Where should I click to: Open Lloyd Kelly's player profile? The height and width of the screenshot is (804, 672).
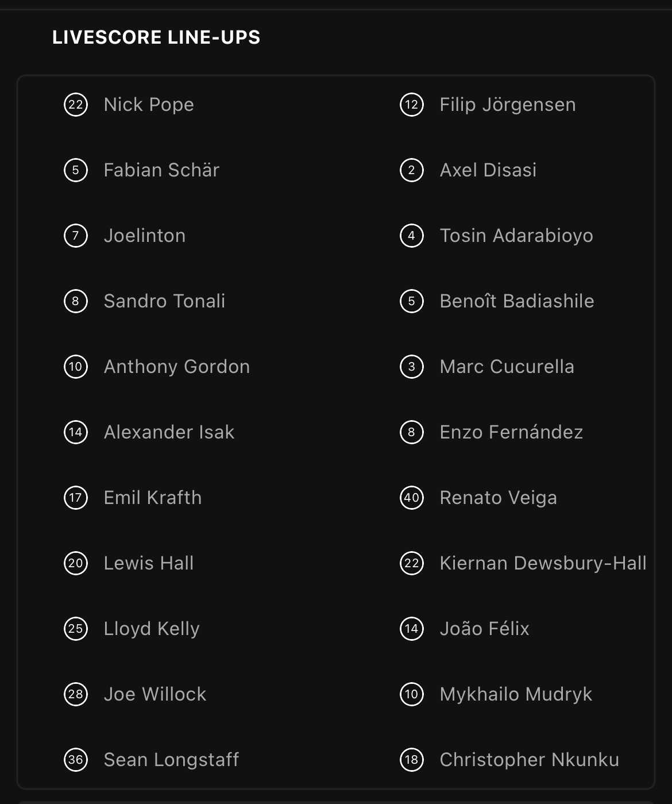tap(152, 629)
